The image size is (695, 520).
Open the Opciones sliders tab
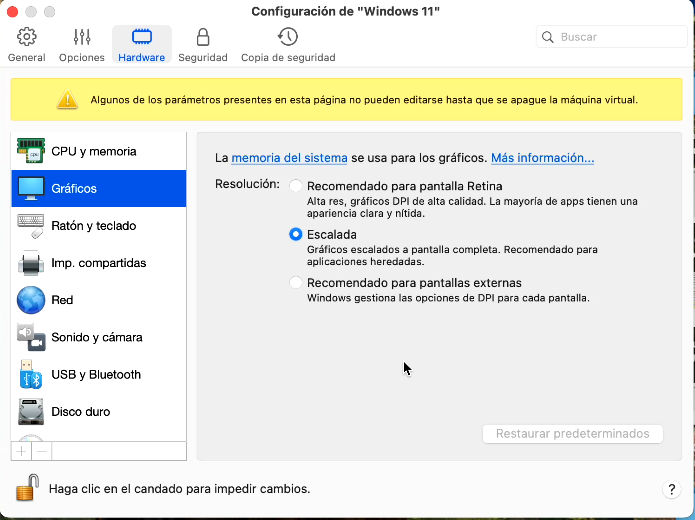82,37
